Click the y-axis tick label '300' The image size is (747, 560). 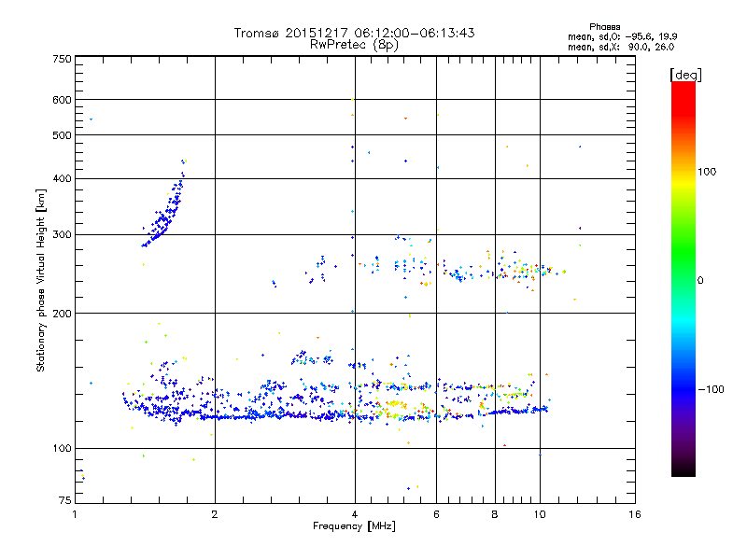pos(62,235)
